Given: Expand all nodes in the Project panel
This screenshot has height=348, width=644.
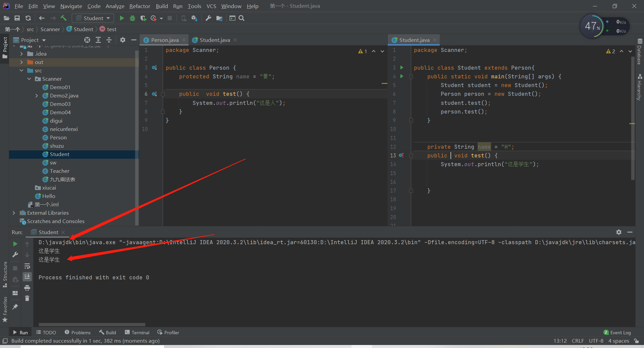Looking at the screenshot, I should [98, 40].
